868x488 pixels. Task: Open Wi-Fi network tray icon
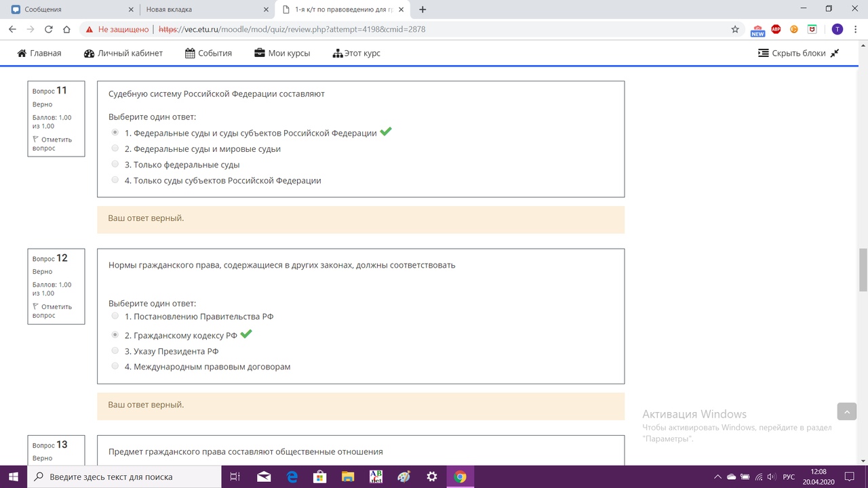click(x=759, y=477)
